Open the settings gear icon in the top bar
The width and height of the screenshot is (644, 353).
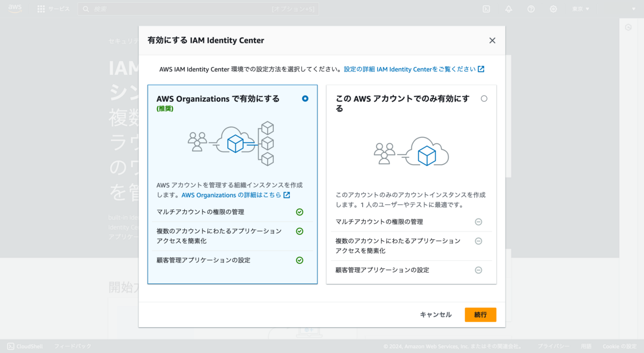click(x=553, y=9)
